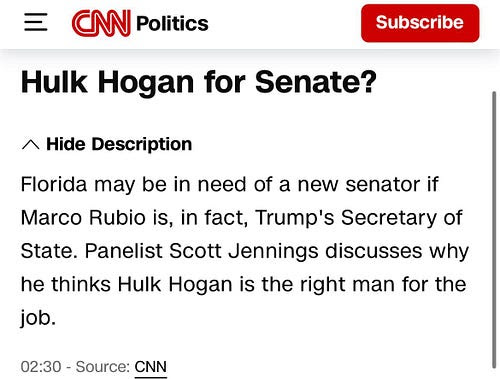Viewport: 500px width, 379px height.
Task: Click the Source: label near the bottom
Action: pos(103,367)
